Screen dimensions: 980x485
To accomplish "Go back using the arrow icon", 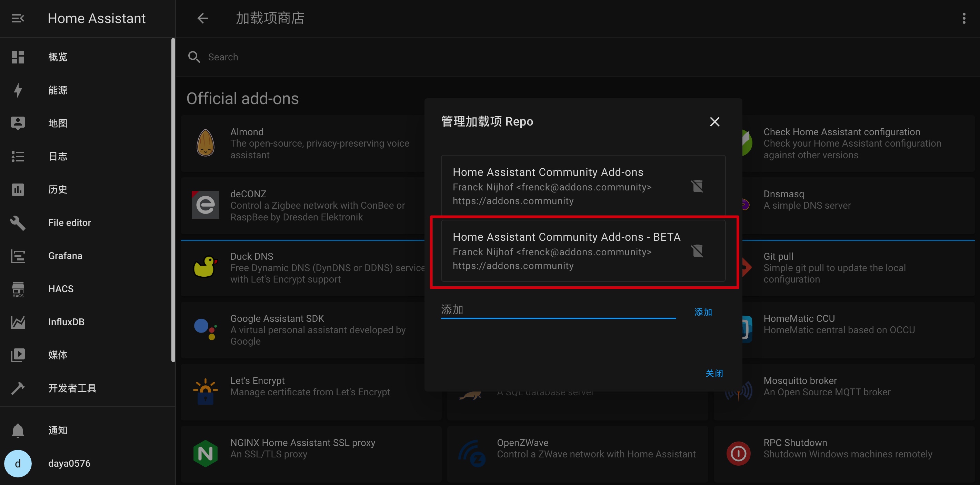I will coord(203,18).
